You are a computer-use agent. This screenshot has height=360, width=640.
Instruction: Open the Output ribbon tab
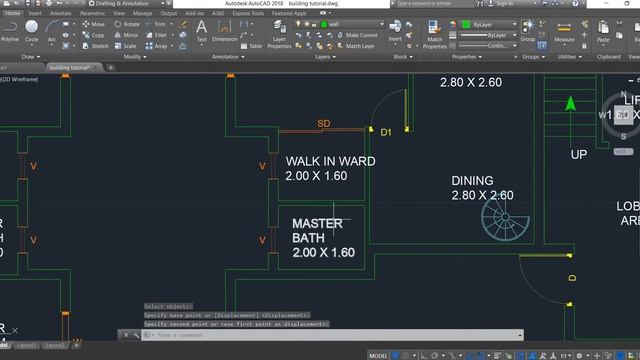click(169, 13)
